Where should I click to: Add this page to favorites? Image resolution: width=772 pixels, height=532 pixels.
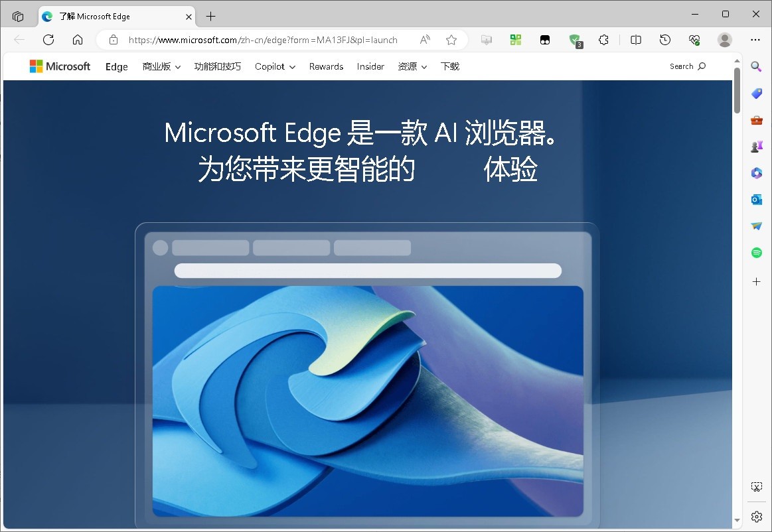[451, 40]
